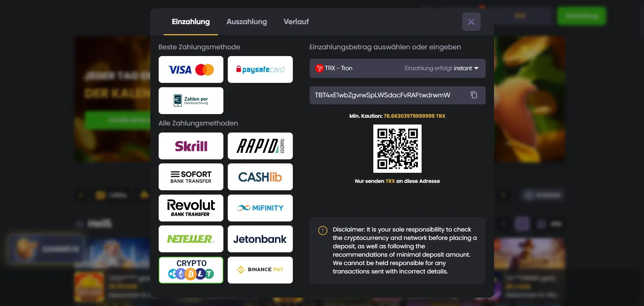
Task: Select Revolut Bank Transfer
Action: [x=191, y=208]
